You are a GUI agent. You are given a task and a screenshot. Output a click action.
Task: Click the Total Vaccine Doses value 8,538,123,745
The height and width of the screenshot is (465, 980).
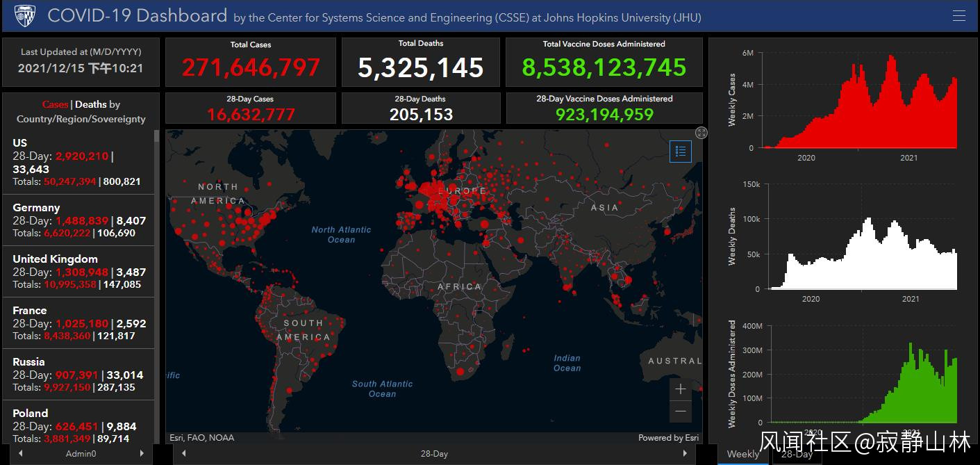pyautogui.click(x=604, y=67)
